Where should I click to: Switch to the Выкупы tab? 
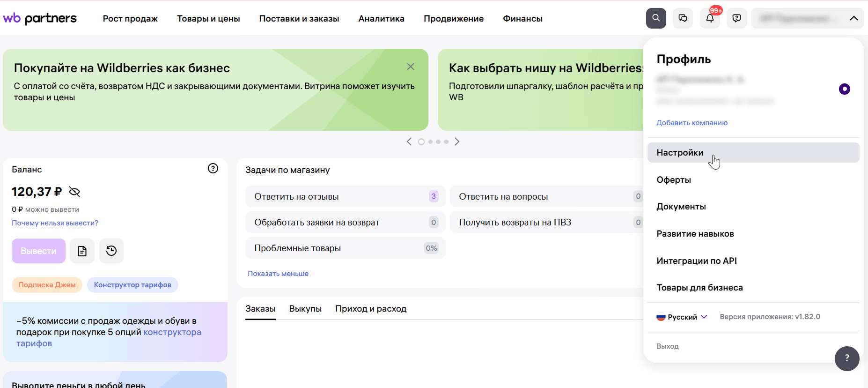[305, 309]
